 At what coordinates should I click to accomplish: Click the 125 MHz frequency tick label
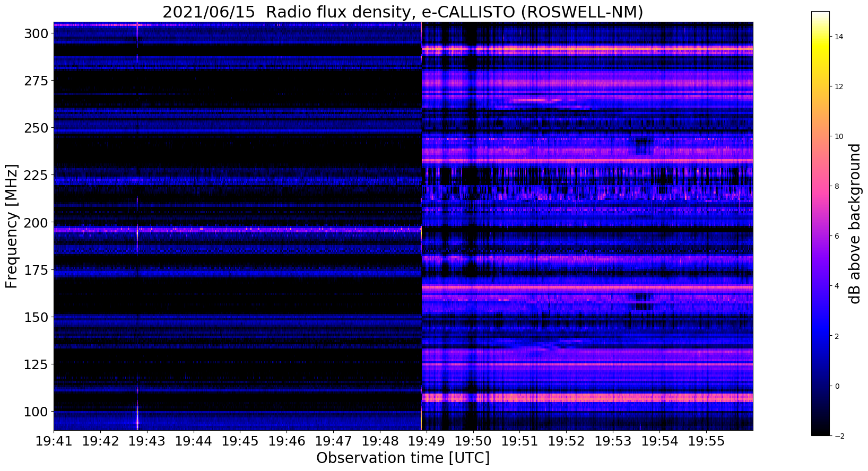(36, 364)
